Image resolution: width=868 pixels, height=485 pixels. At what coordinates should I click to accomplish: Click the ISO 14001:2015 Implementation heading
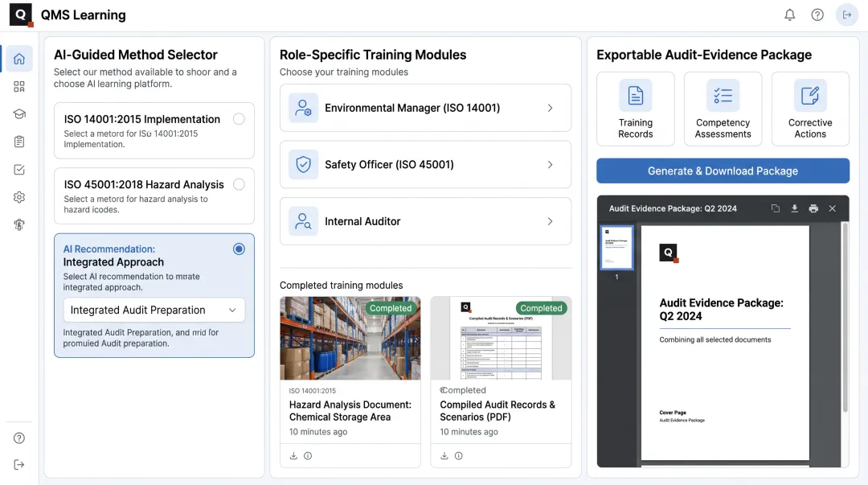[141, 119]
